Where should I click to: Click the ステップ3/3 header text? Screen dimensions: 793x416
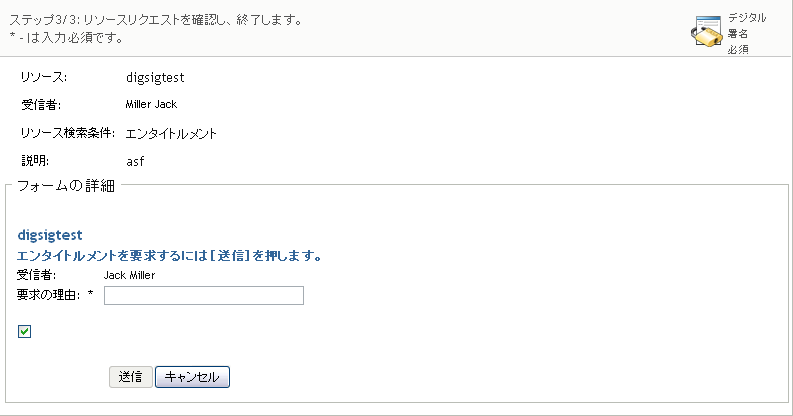point(156,20)
